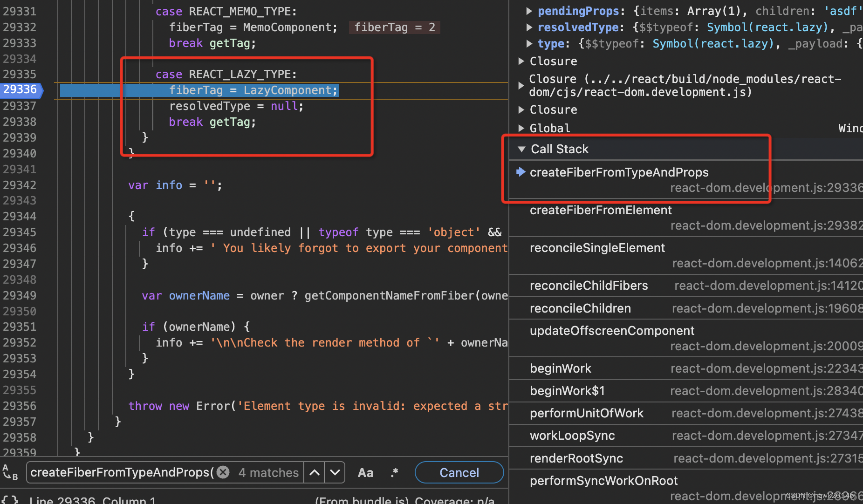This screenshot has width=863, height=504.
Task: Select performSyncWorkOnRoot stack frame
Action: point(686,488)
